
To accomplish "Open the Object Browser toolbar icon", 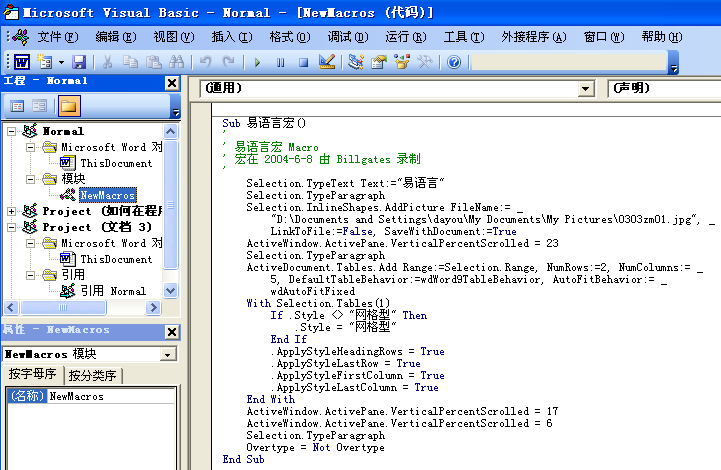I will point(402,62).
